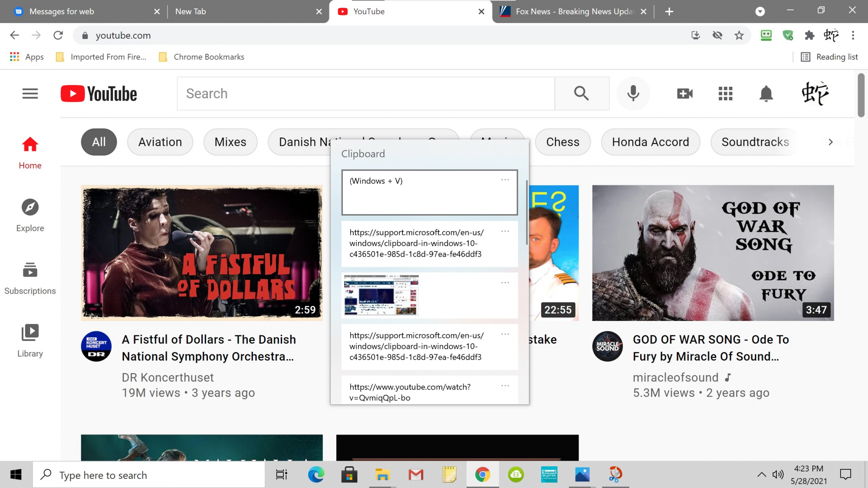The width and height of the screenshot is (868, 488).
Task: Click the clipboard panel scrollbar
Action: 527,213
